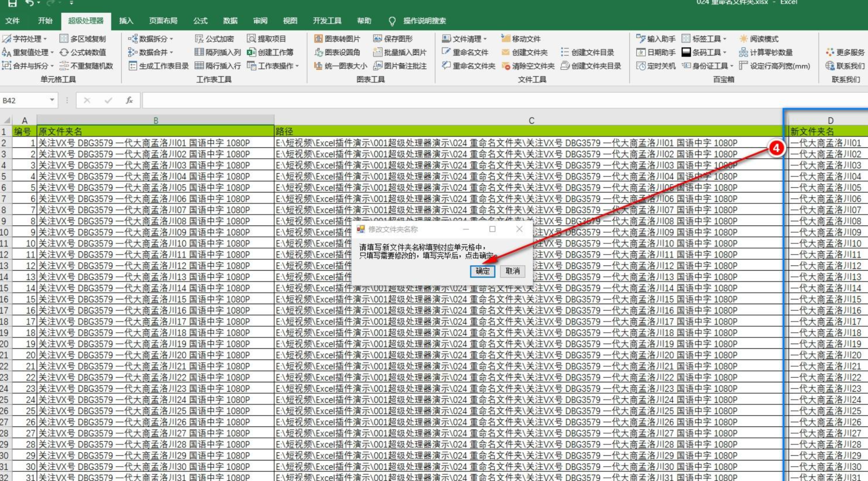Click the 阅读模式 reading mode icon
This screenshot has width=868, height=481.
[x=744, y=39]
